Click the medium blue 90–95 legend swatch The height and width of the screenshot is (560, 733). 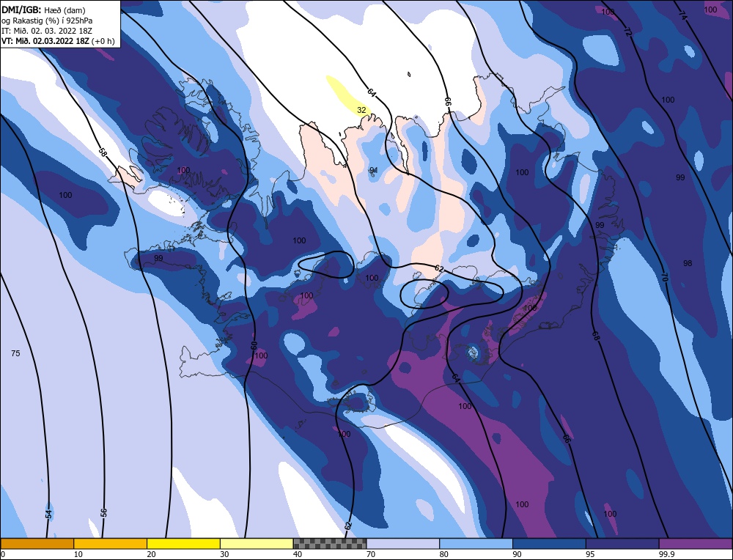point(549,544)
